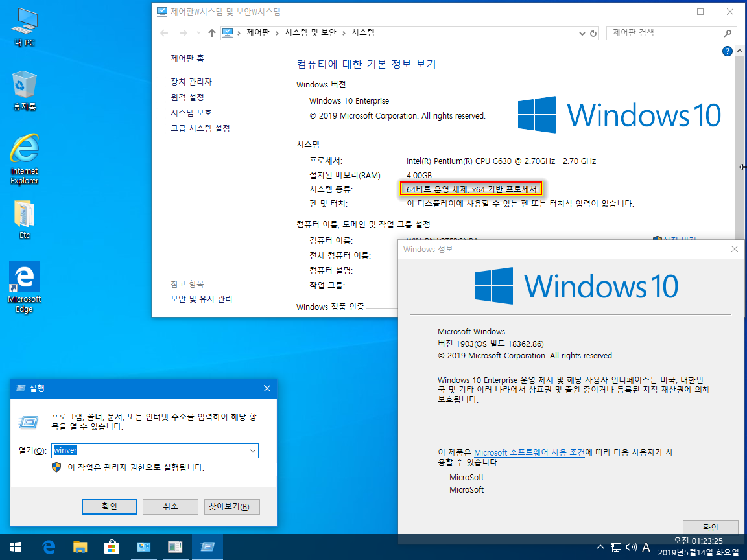The image size is (747, 560).
Task: Open network status tray icon
Action: coord(616,547)
